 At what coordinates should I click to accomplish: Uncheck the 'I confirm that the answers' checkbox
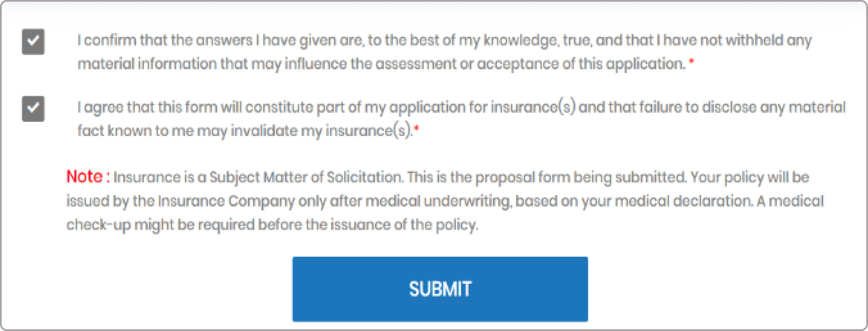pyautogui.click(x=33, y=41)
